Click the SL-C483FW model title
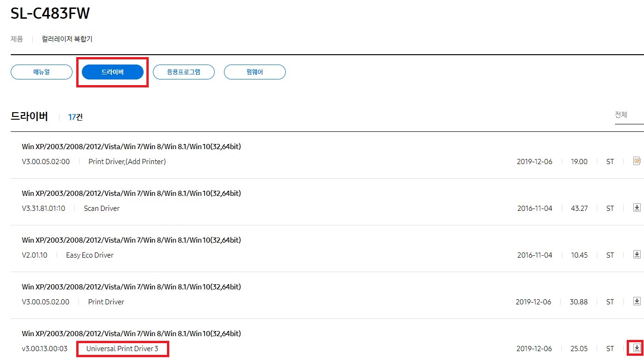 click(50, 14)
